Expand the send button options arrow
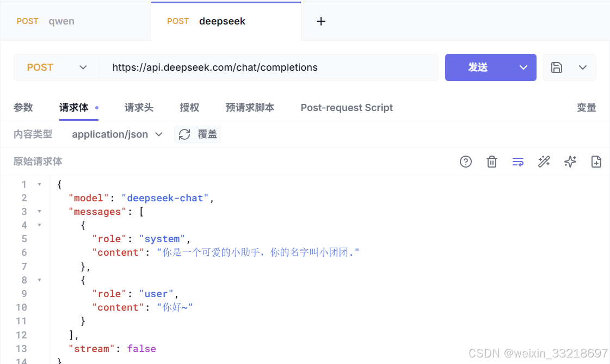Image resolution: width=610 pixels, height=364 pixels. (523, 67)
